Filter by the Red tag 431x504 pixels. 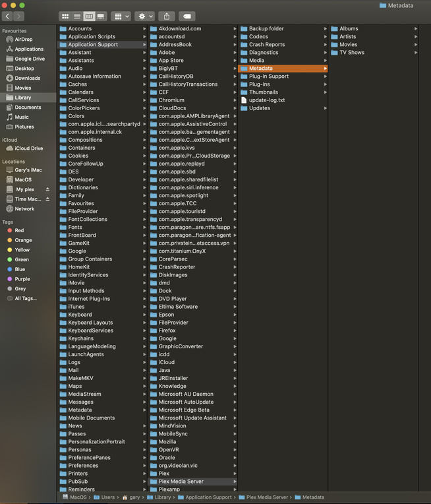coord(19,230)
